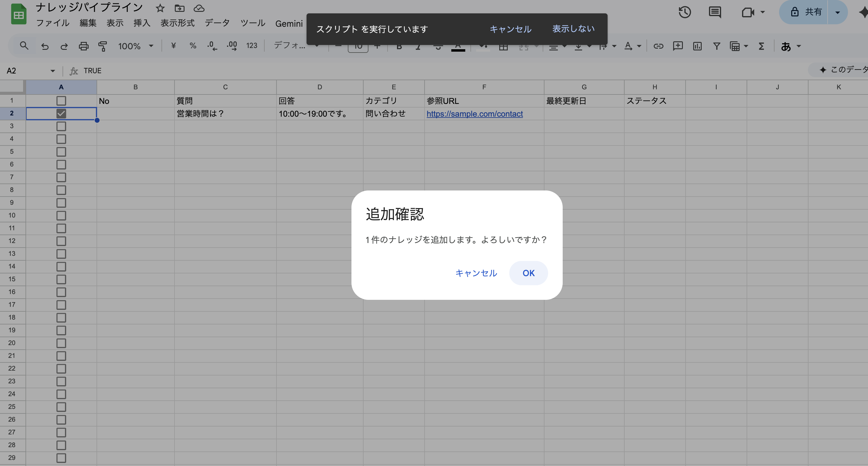Create a filter with the funnel icon

tap(717, 46)
